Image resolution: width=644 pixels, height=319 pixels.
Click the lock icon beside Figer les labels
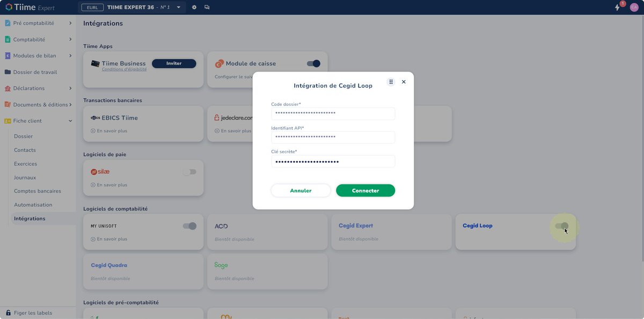[8, 313]
